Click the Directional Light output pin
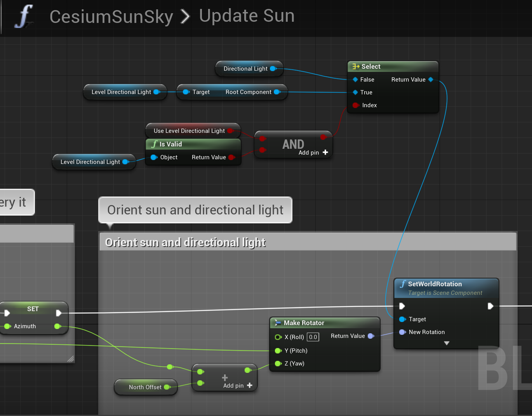Viewport: 532px width, 416px height. pos(273,69)
